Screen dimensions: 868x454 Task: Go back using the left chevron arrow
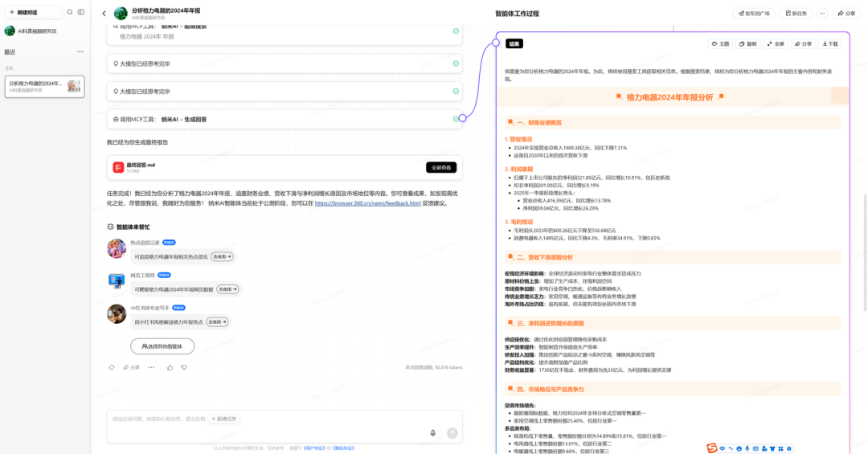pyautogui.click(x=104, y=14)
